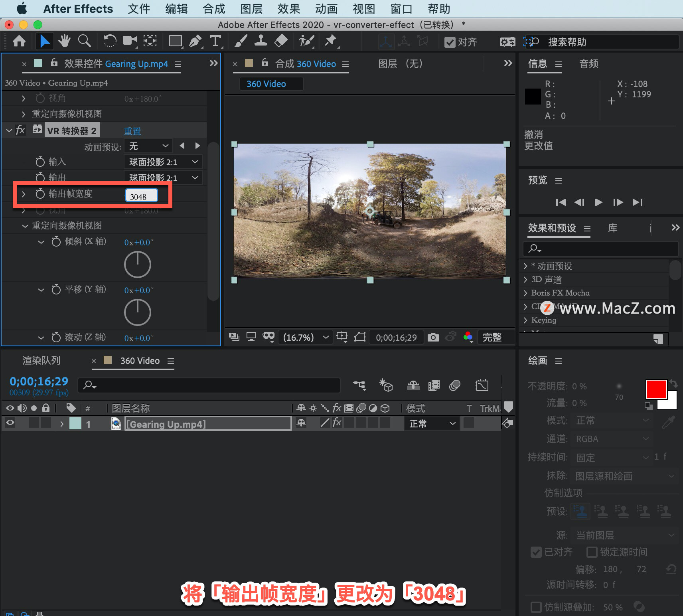Step to the next frame in preview

(618, 202)
